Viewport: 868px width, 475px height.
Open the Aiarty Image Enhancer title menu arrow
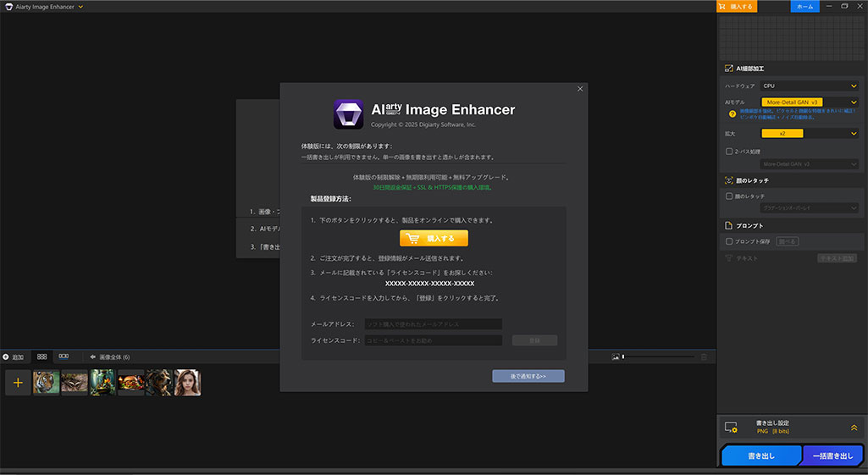point(80,7)
